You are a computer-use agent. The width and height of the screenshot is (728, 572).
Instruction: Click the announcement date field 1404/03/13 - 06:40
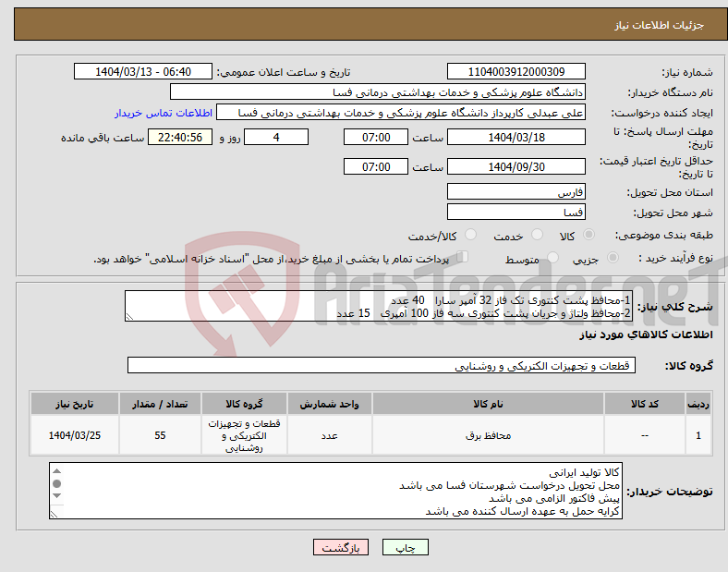pyautogui.click(x=143, y=71)
